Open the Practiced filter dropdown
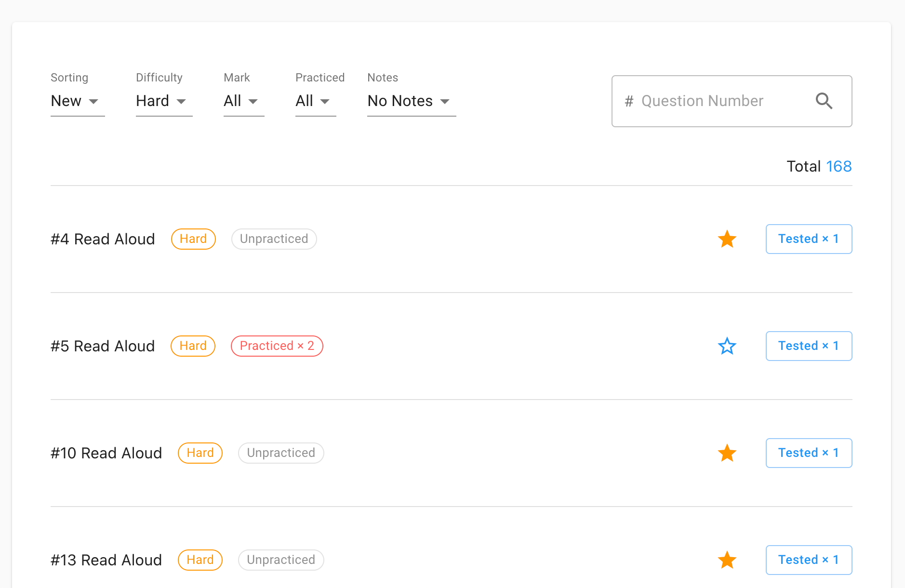 tap(315, 101)
